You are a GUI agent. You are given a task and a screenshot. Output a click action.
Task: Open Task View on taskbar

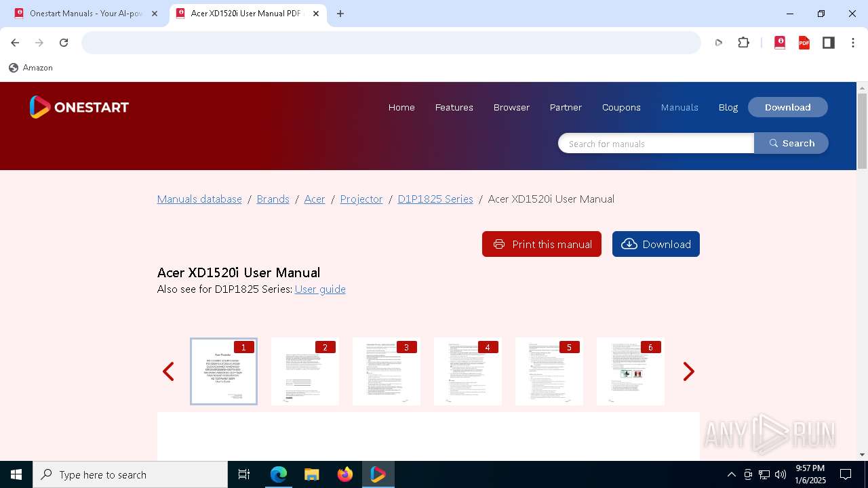244,474
